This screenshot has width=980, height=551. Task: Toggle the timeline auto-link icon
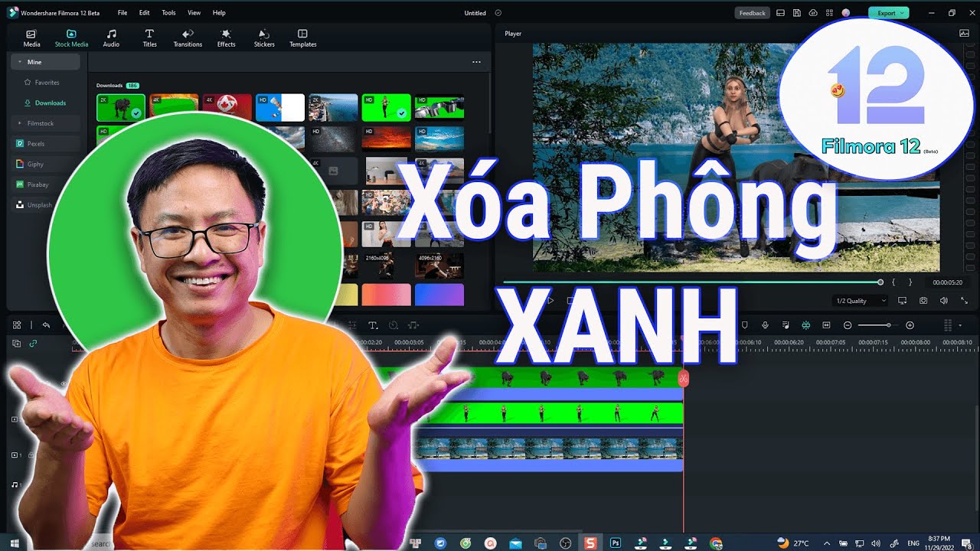(x=33, y=344)
